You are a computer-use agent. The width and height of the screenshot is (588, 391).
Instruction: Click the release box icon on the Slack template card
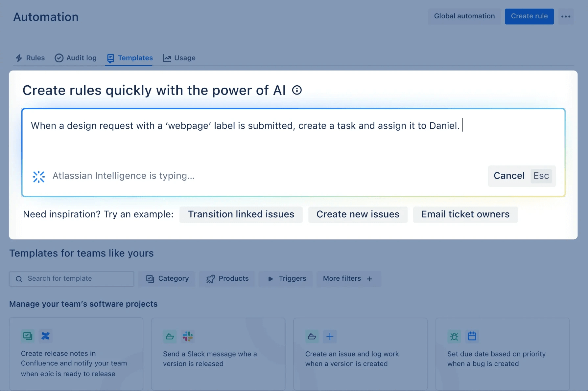click(170, 336)
